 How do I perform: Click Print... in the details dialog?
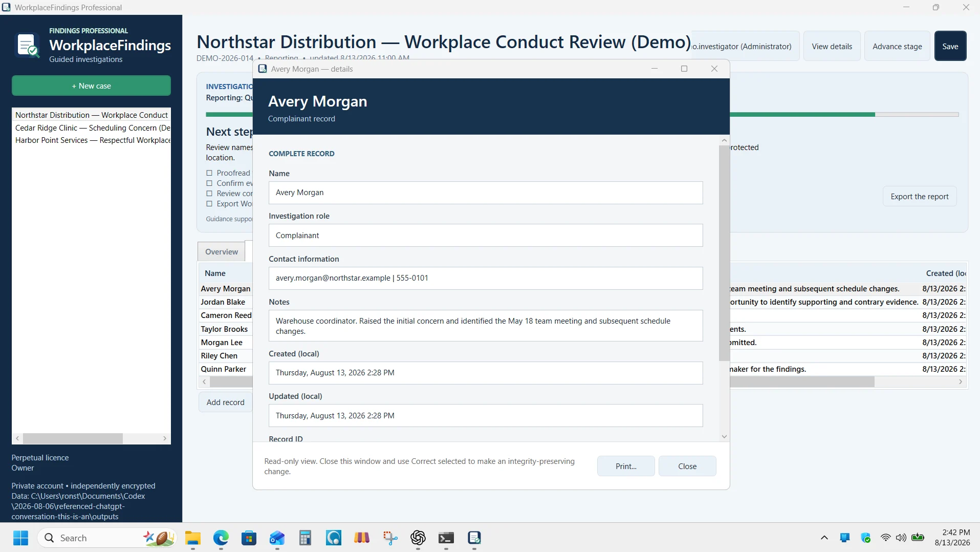626,466
